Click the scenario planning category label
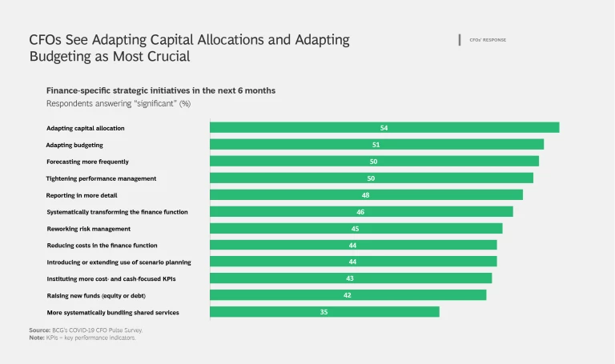 119,262
